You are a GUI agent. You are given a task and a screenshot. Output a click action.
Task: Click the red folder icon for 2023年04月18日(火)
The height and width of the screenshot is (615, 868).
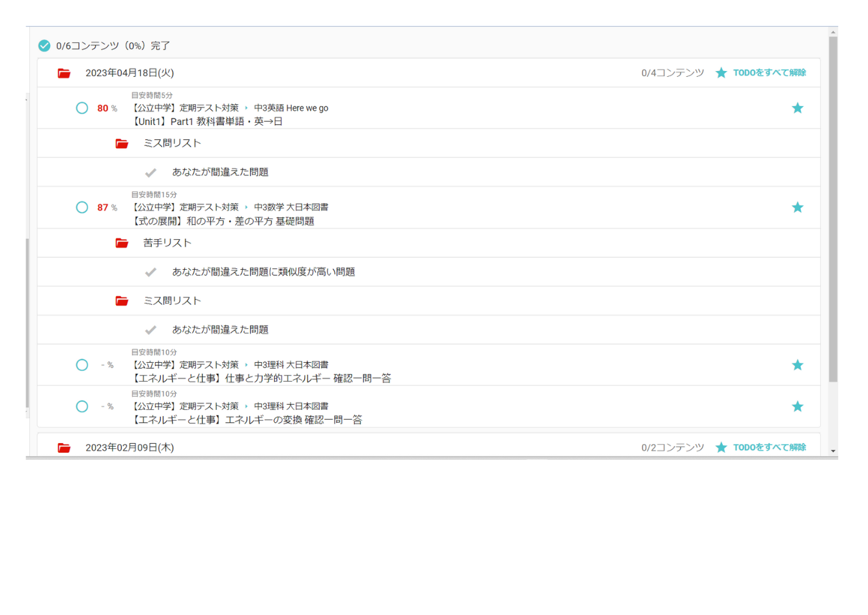pyautogui.click(x=64, y=73)
